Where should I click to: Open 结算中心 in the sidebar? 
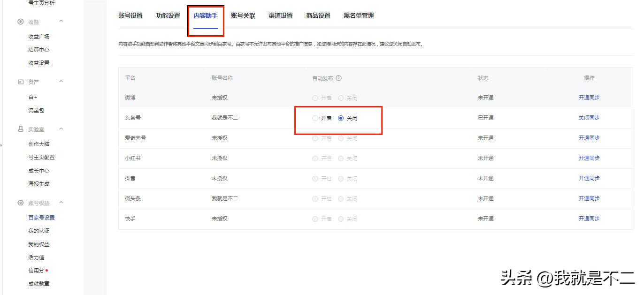click(x=38, y=50)
